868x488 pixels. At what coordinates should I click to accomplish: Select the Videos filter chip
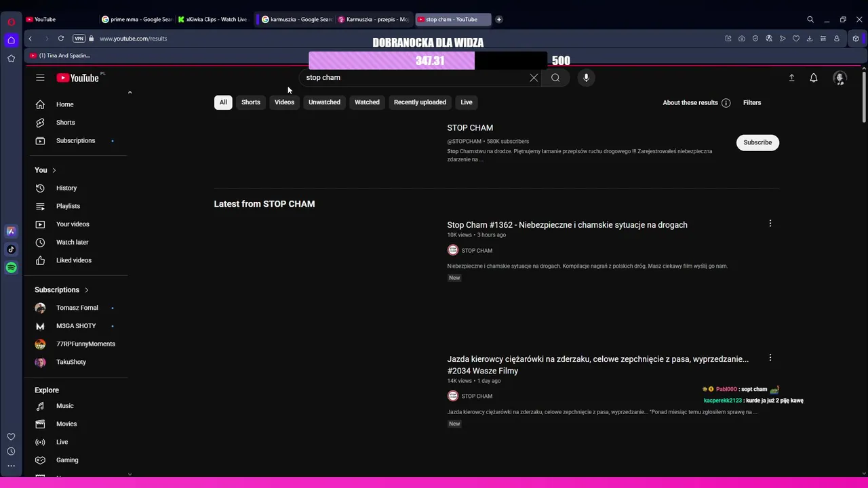284,102
